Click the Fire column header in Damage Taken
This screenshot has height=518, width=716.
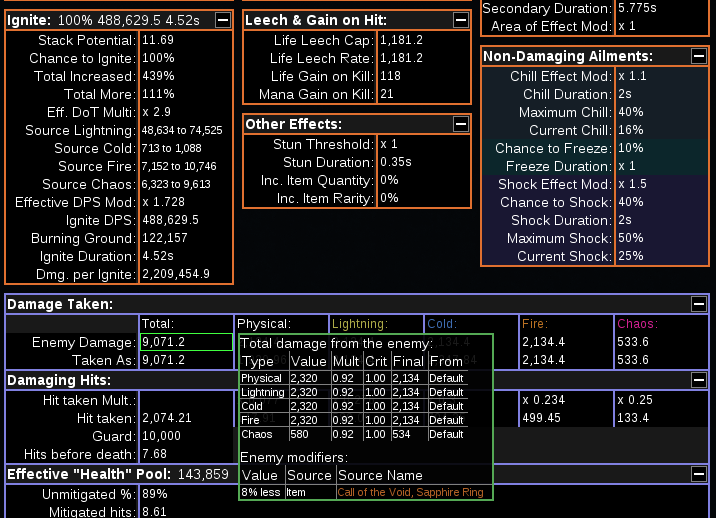535,324
